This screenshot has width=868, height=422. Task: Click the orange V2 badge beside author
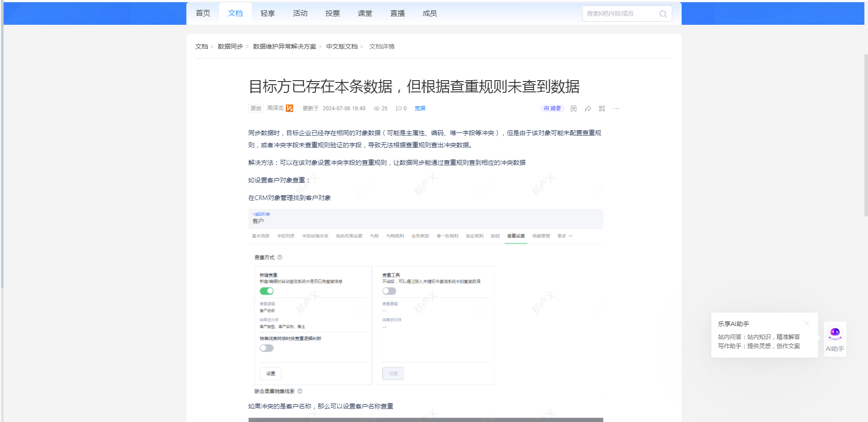(289, 108)
